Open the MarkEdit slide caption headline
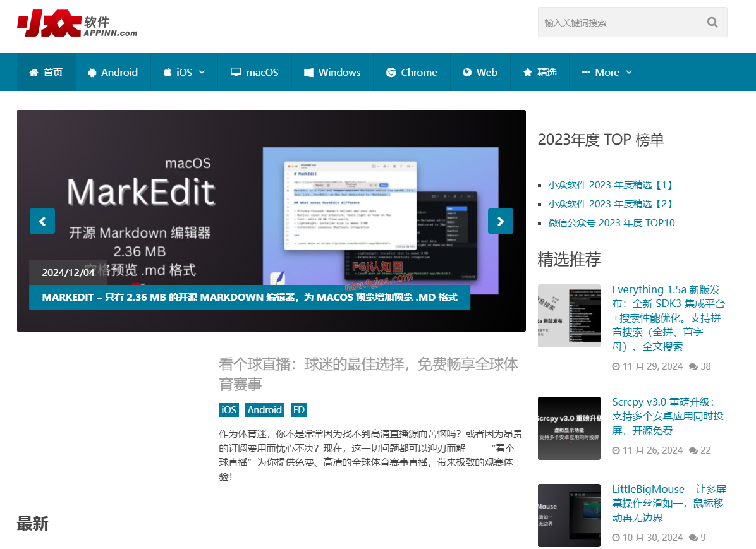The image size is (756, 549). pos(250,297)
